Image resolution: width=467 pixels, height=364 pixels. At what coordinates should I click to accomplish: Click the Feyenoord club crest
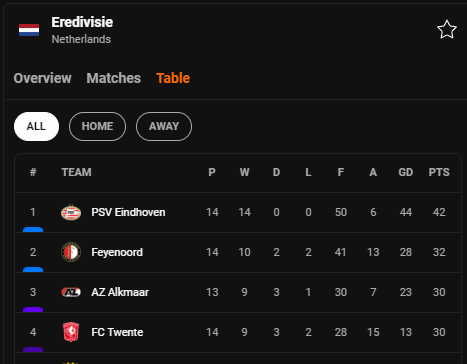(71, 252)
